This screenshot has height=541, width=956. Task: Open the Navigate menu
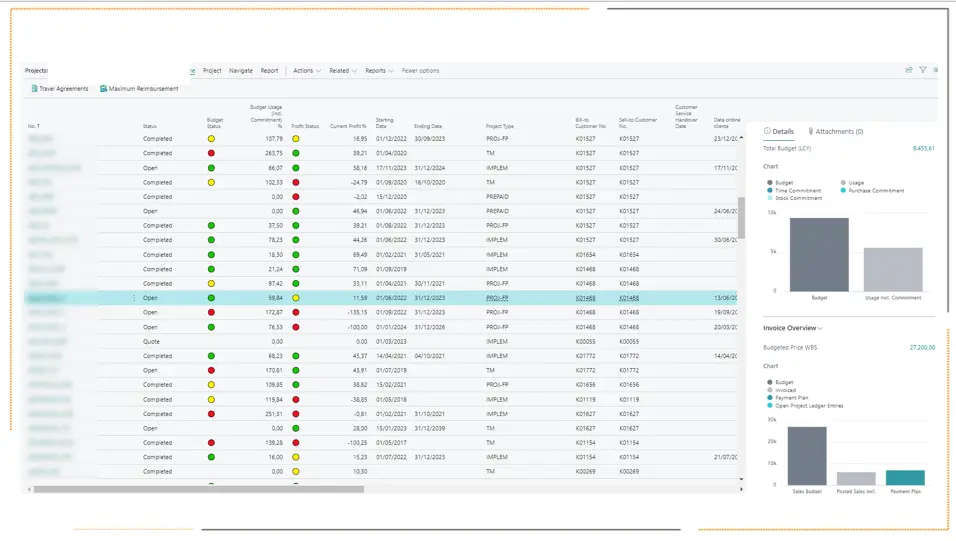coord(241,71)
